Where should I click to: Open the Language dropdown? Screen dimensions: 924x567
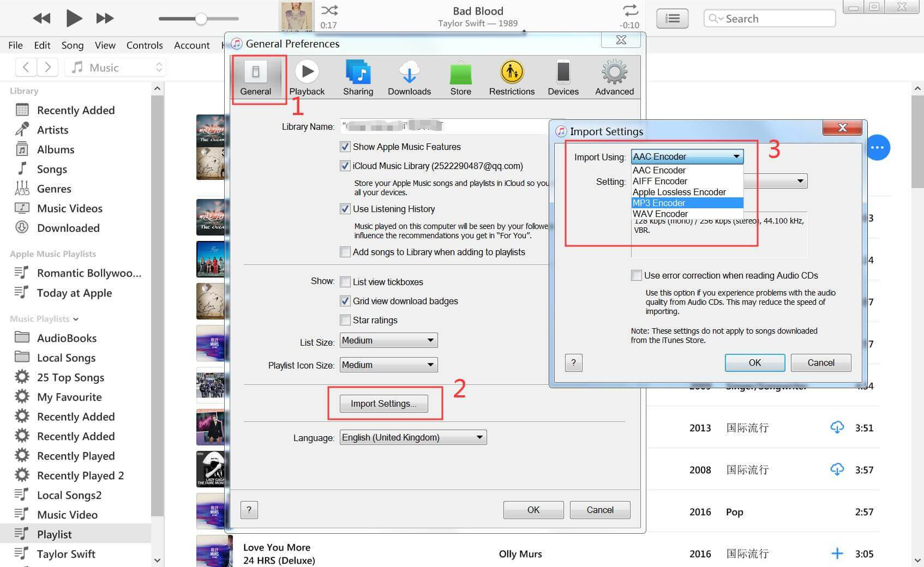(413, 437)
